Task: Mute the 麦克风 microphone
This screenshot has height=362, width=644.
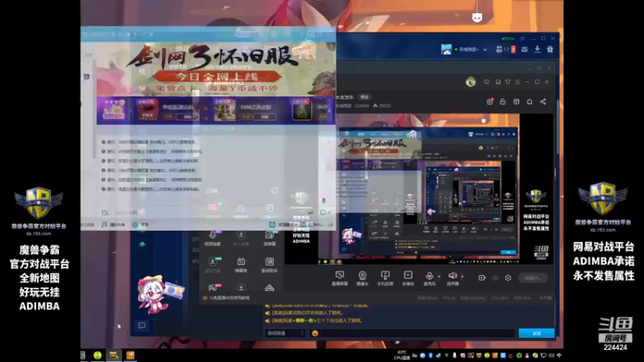Action: pos(429,278)
